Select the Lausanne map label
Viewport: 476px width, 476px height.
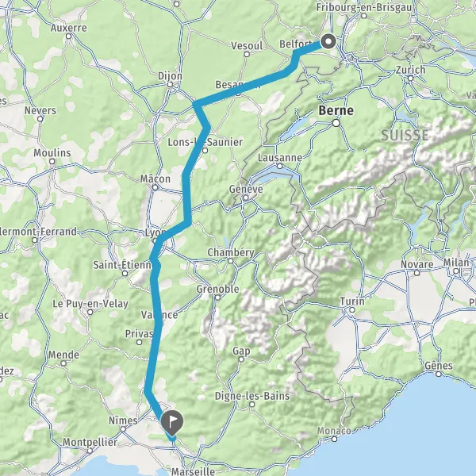point(280,158)
